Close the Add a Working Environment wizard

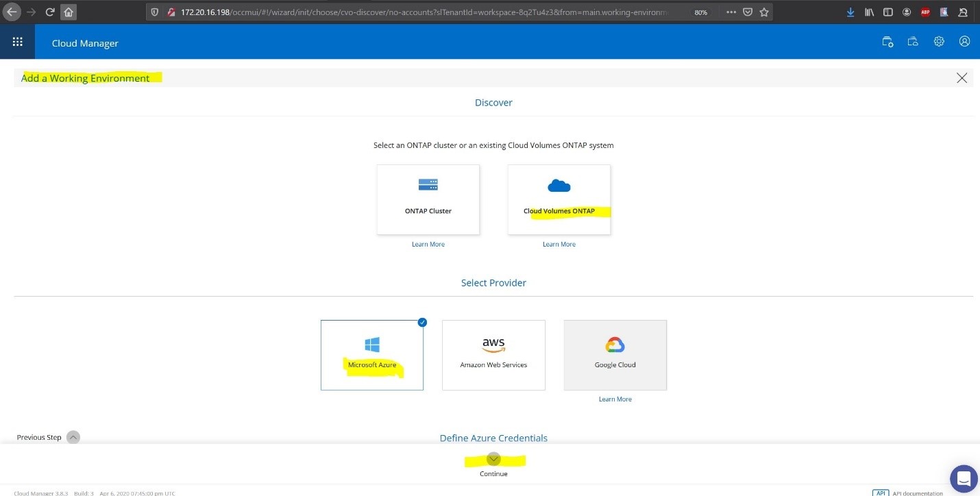point(961,78)
